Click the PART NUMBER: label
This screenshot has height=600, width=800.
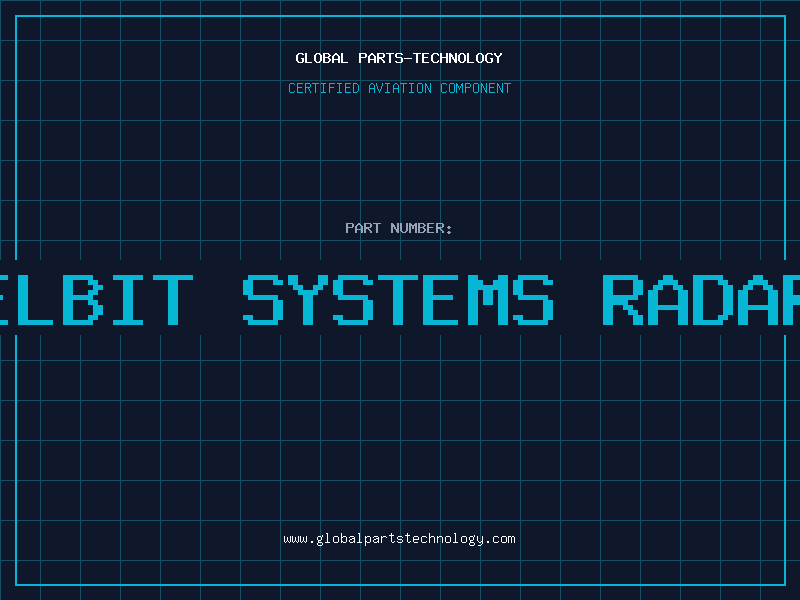(399, 228)
